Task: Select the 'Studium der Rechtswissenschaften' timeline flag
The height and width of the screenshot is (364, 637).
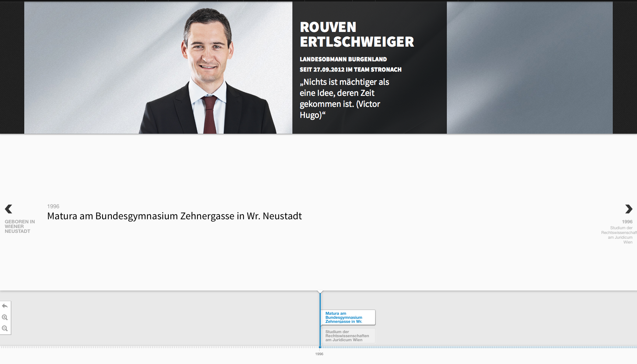Action: (348, 336)
